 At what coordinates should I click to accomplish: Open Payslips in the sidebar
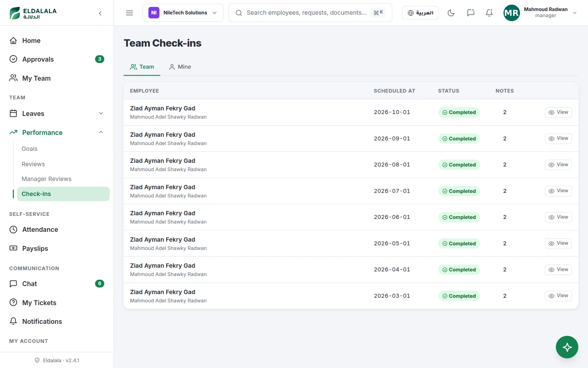57,248
